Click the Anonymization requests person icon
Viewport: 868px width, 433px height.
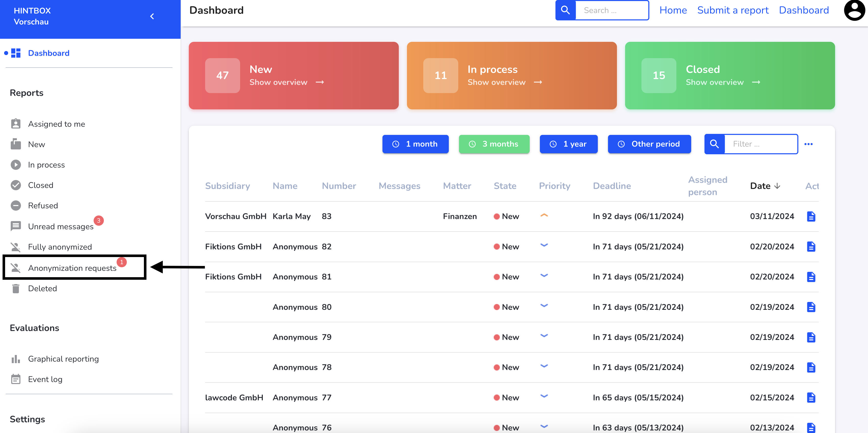tap(16, 268)
